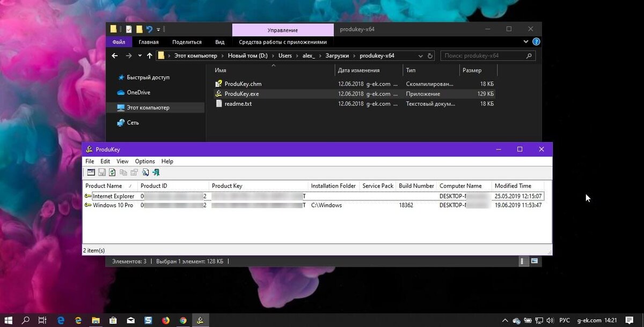Open the Help menu in ProduKey
Viewport: 644px width, 327px height.
pos(167,161)
